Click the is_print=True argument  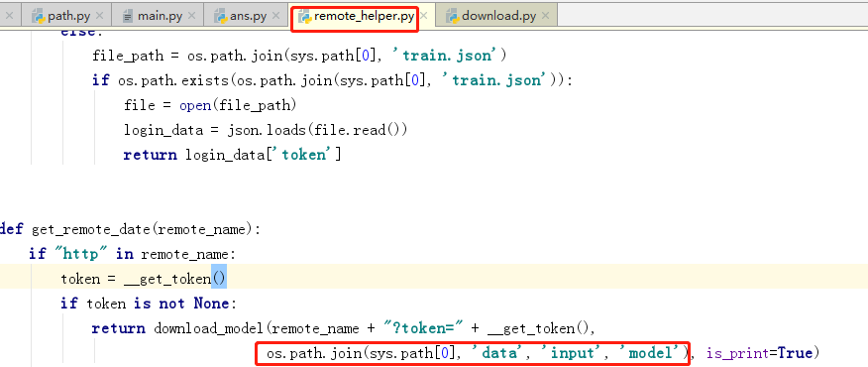[x=758, y=353]
